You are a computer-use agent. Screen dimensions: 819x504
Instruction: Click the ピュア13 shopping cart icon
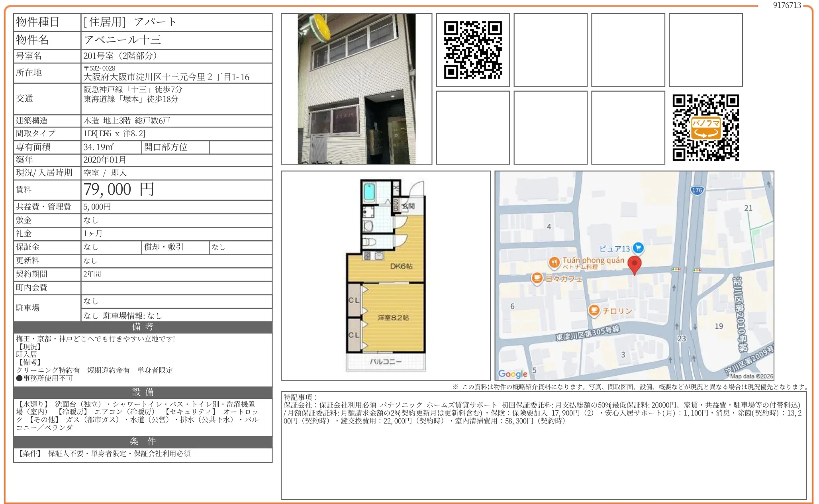(638, 248)
